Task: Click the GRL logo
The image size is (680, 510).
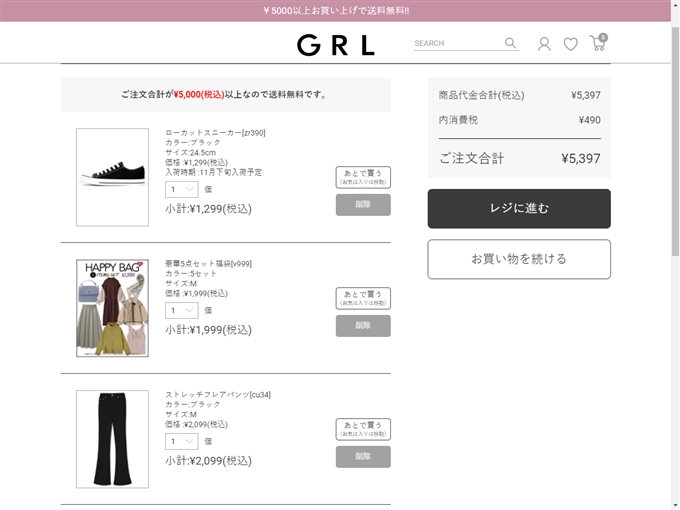Action: click(x=336, y=45)
